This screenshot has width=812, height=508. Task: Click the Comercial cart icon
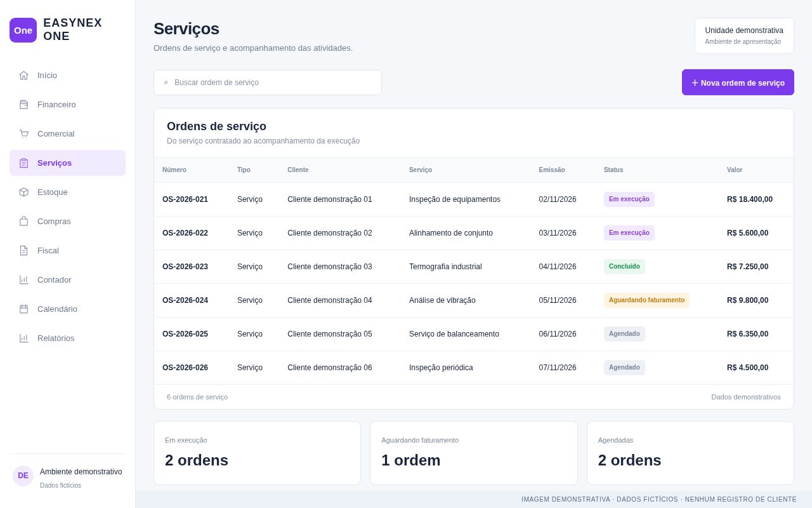(x=23, y=133)
